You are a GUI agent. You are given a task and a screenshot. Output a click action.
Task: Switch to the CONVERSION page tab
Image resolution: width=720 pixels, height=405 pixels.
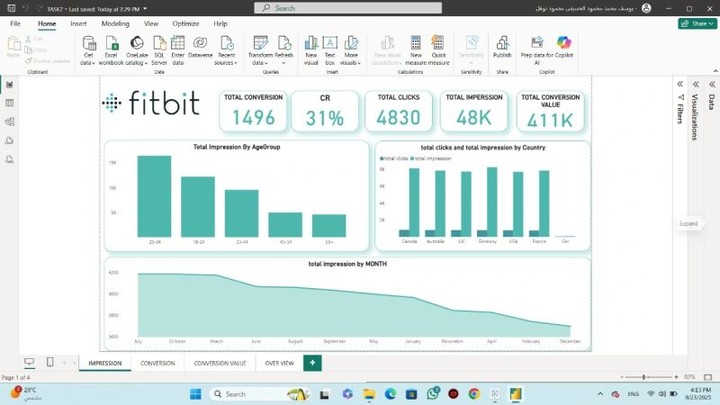coord(158,363)
